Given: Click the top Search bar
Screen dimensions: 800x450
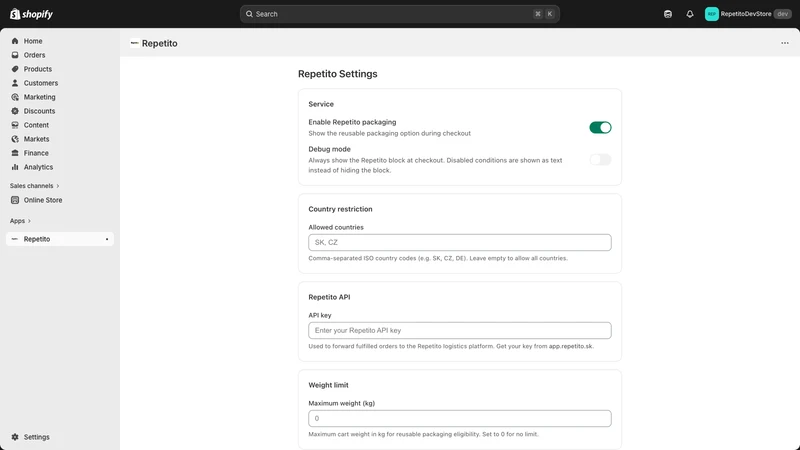Looking at the screenshot, I should point(399,14).
